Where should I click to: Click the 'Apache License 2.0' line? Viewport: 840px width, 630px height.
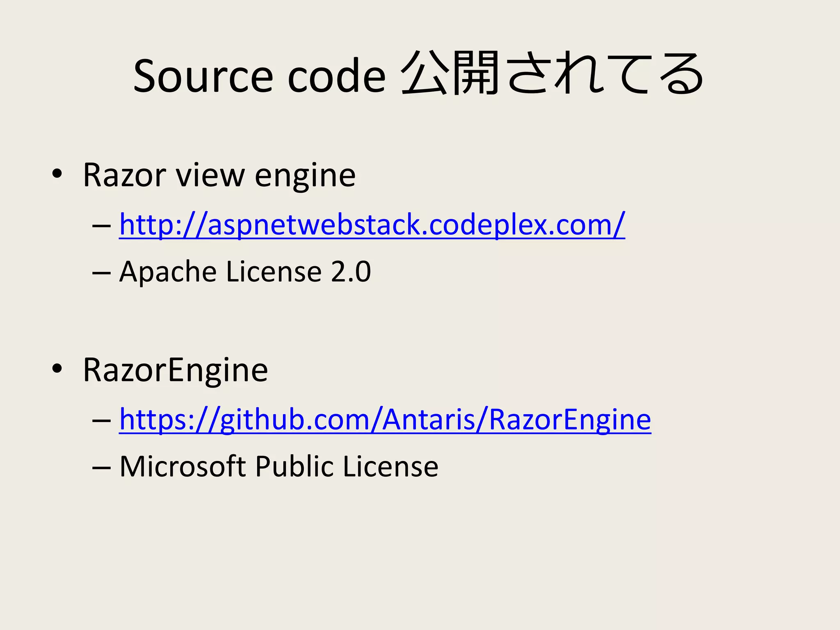coord(245,272)
